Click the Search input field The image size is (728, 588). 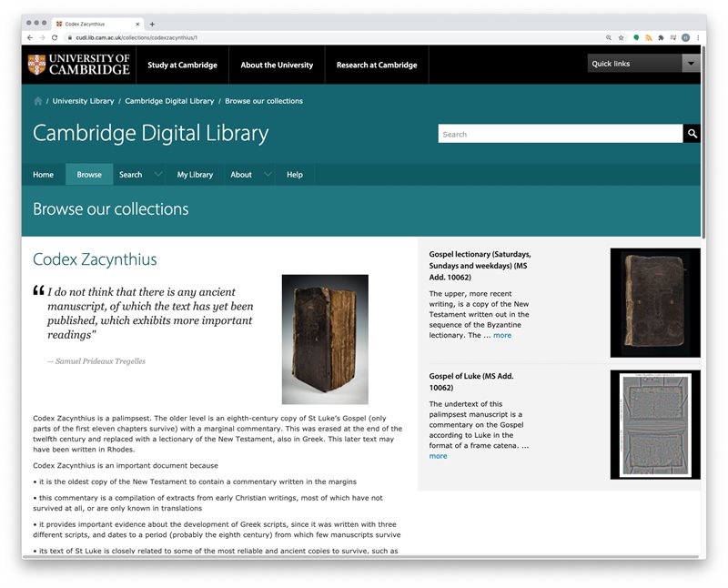[x=560, y=134]
